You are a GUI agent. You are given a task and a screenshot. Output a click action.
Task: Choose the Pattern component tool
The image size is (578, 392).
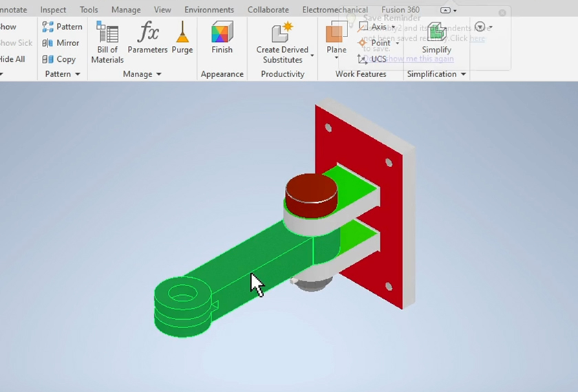click(62, 27)
